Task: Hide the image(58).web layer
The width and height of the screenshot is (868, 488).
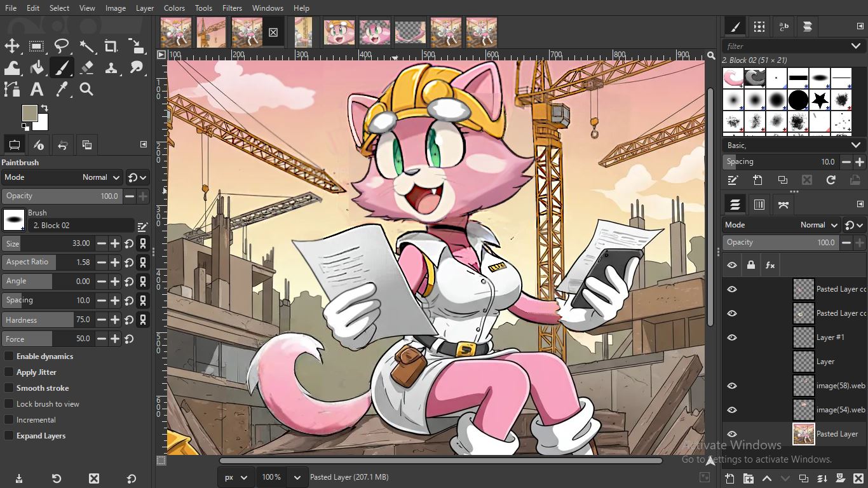Action: point(732,386)
